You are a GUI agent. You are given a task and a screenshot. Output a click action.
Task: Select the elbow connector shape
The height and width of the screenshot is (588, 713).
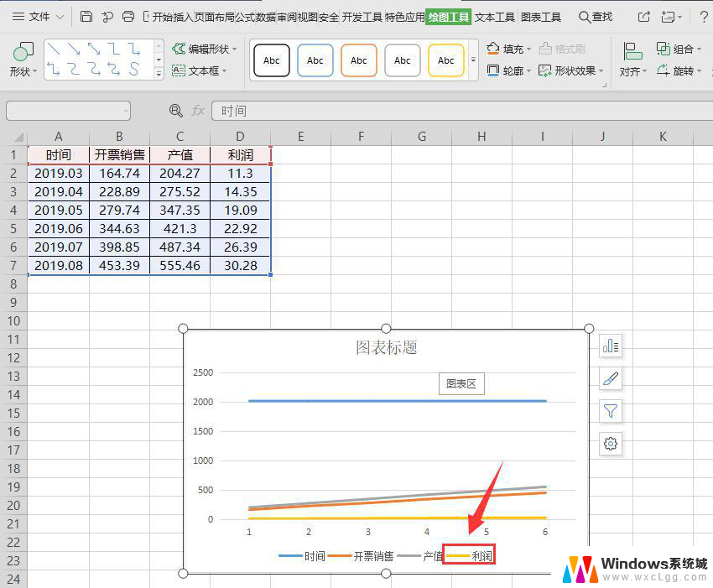click(114, 48)
